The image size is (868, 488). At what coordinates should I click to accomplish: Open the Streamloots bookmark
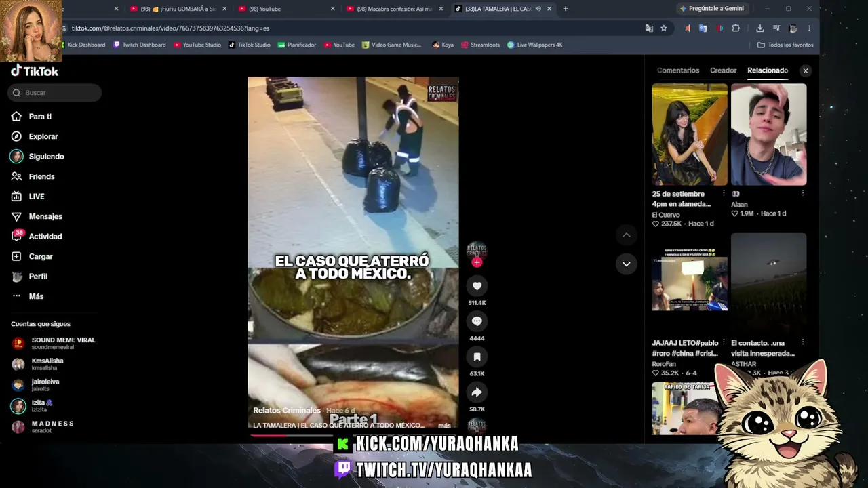480,45
